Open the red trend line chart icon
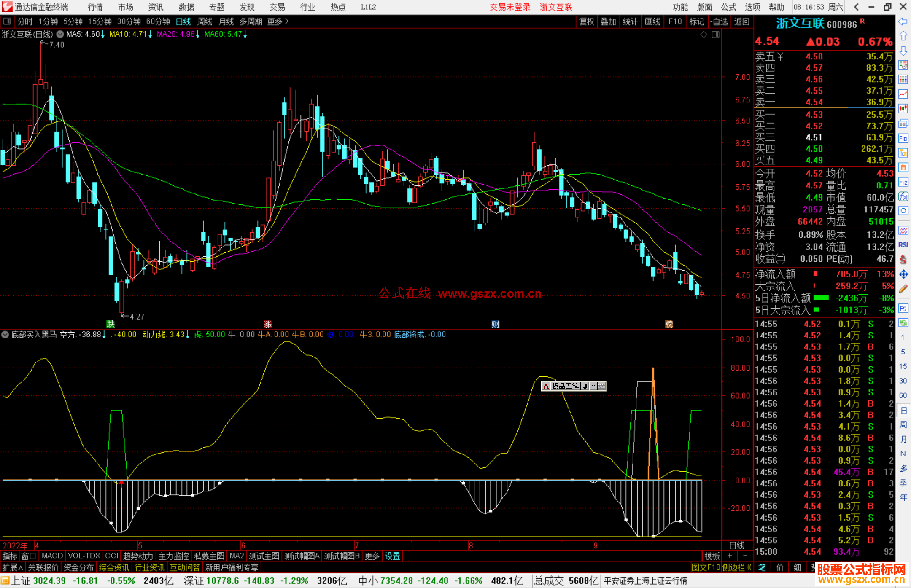The width and height of the screenshot is (911, 588). coord(903,94)
